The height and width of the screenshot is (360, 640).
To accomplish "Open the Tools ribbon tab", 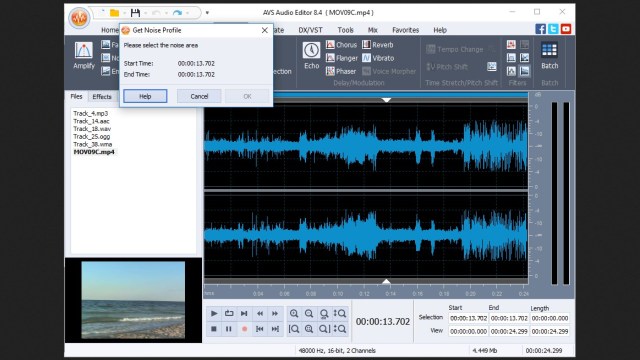I will [345, 30].
